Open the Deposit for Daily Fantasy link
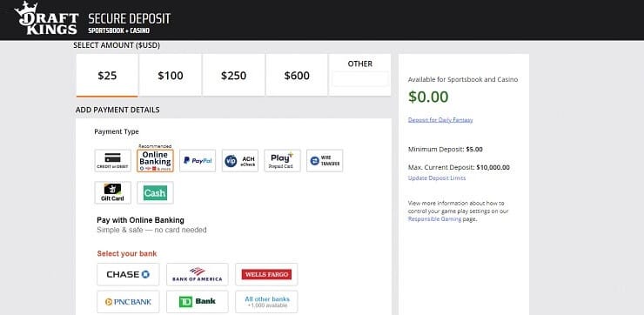Image resolution: width=644 pixels, height=315 pixels. click(440, 120)
